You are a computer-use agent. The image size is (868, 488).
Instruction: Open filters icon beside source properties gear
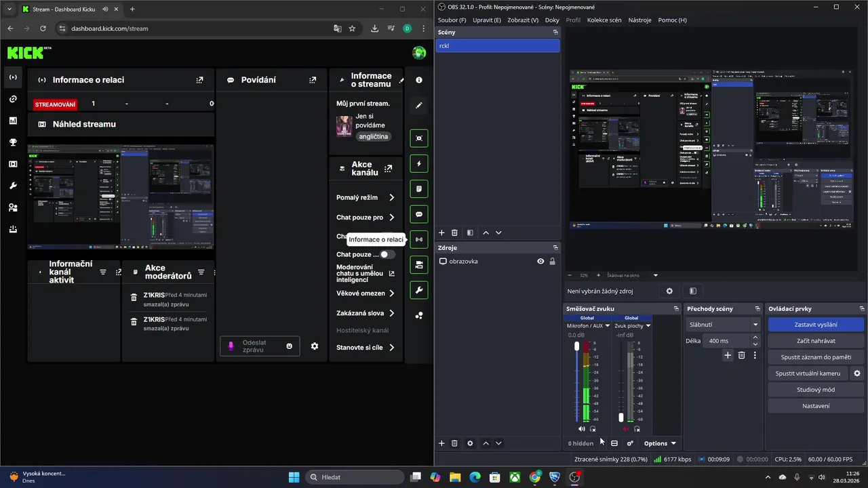pos(693,291)
